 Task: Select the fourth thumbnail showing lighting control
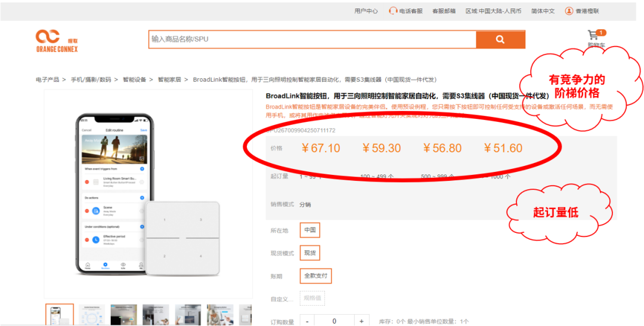coord(156,315)
